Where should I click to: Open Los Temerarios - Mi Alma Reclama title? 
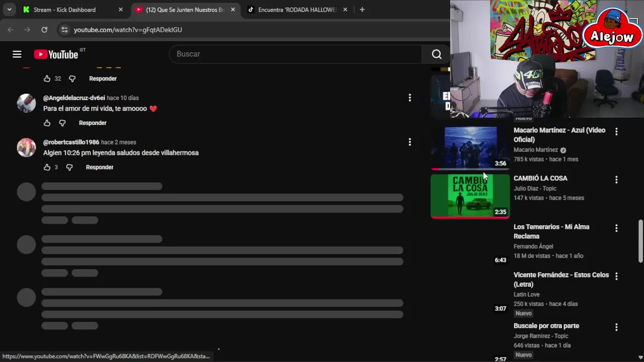pos(551,231)
